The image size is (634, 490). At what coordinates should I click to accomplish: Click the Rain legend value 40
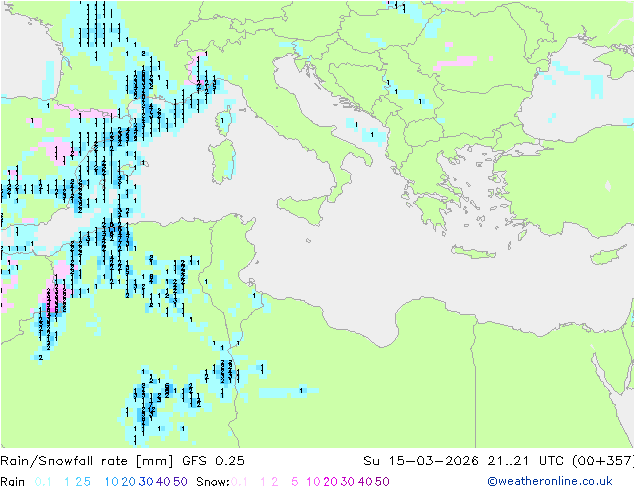[163, 482]
